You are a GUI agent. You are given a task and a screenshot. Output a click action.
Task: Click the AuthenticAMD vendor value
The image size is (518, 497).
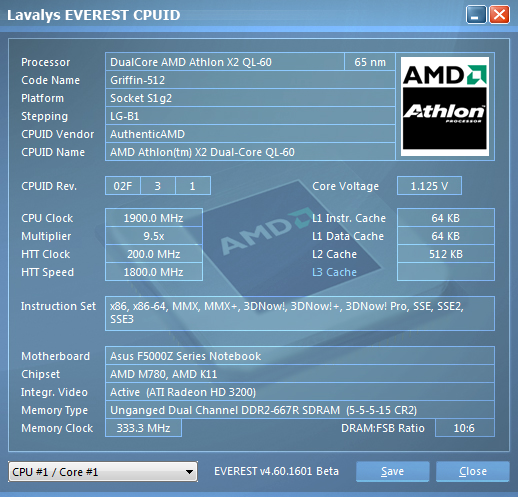[250, 134]
